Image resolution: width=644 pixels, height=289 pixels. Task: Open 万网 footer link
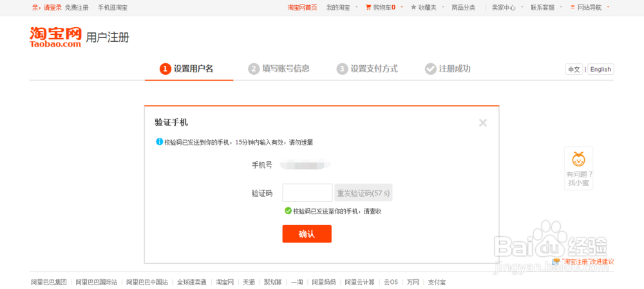(413, 283)
